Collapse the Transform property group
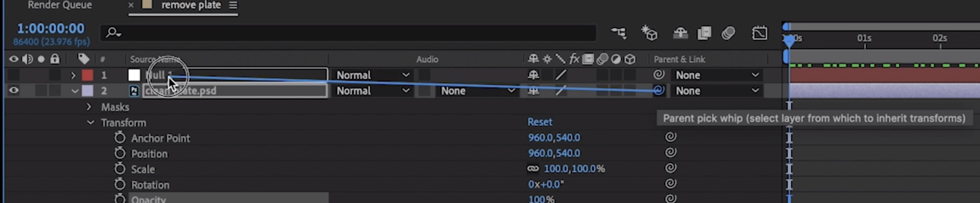 90,123
